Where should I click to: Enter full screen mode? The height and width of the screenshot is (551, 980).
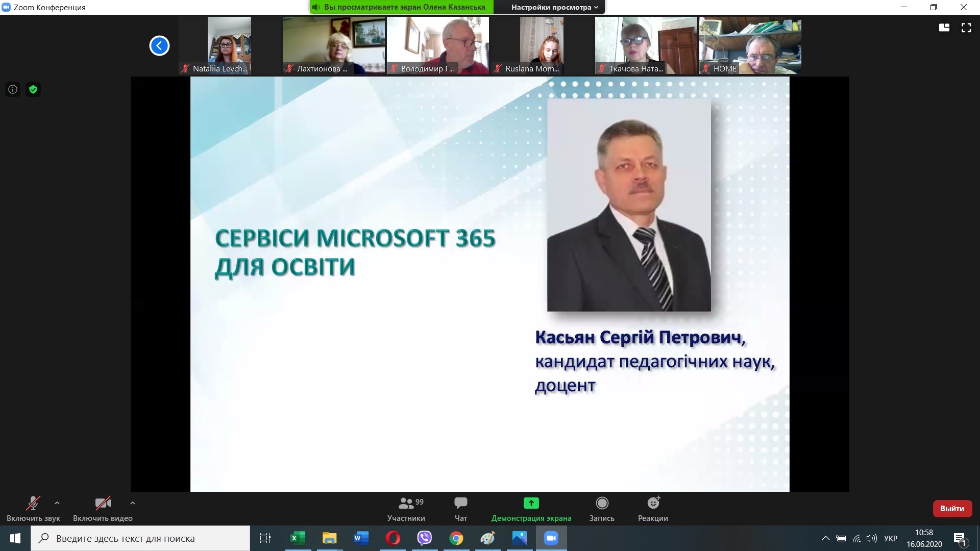pos(966,28)
